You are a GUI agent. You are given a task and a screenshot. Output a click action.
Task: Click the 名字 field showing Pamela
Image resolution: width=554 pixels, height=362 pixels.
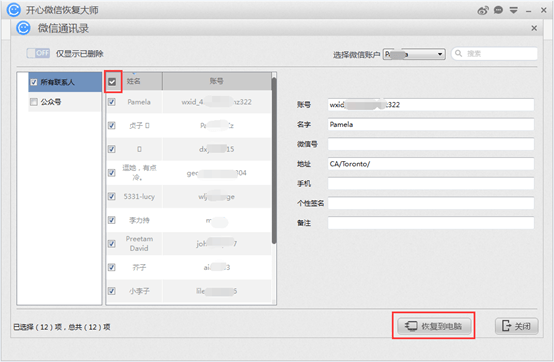point(431,124)
